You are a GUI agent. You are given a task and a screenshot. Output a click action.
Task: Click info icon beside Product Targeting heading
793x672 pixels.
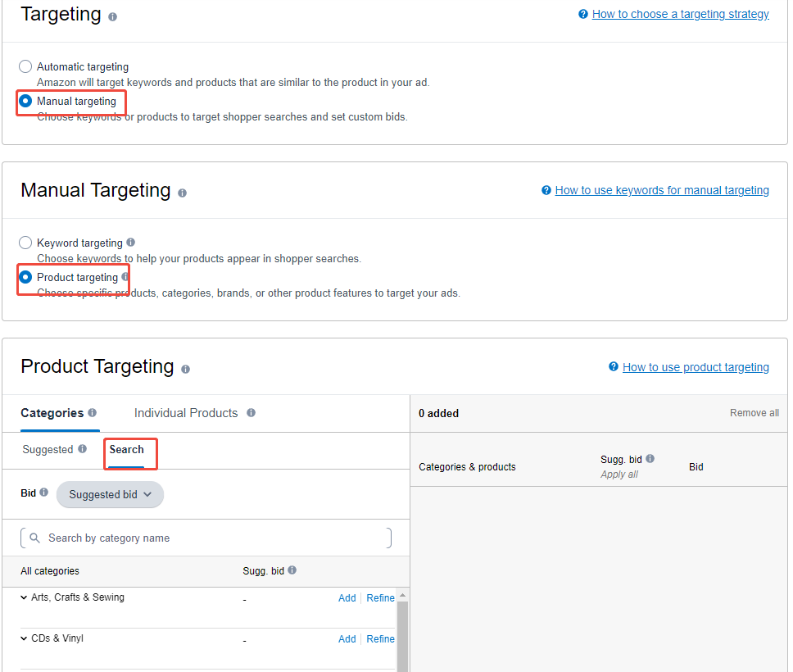tap(185, 370)
